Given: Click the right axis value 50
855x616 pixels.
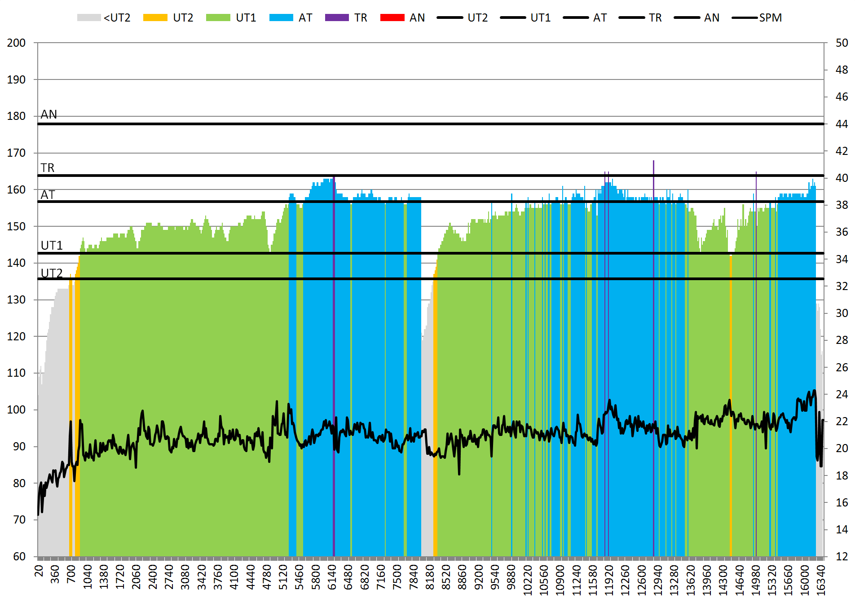Looking at the screenshot, I should click(x=842, y=43).
